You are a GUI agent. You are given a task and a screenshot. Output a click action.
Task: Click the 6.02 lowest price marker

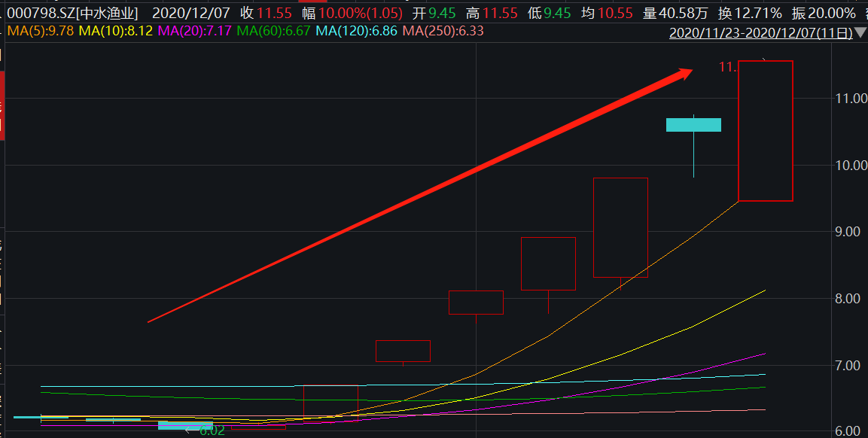click(211, 430)
